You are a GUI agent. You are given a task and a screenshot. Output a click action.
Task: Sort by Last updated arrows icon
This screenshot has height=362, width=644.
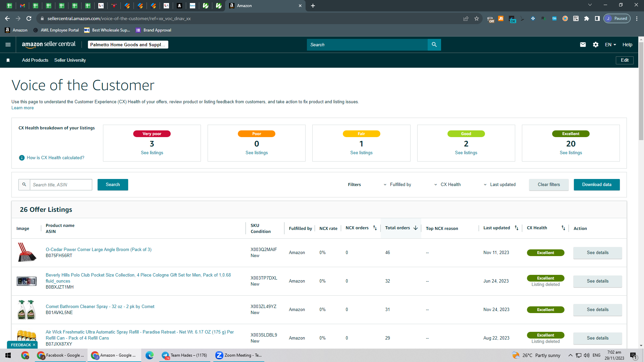[517, 228]
